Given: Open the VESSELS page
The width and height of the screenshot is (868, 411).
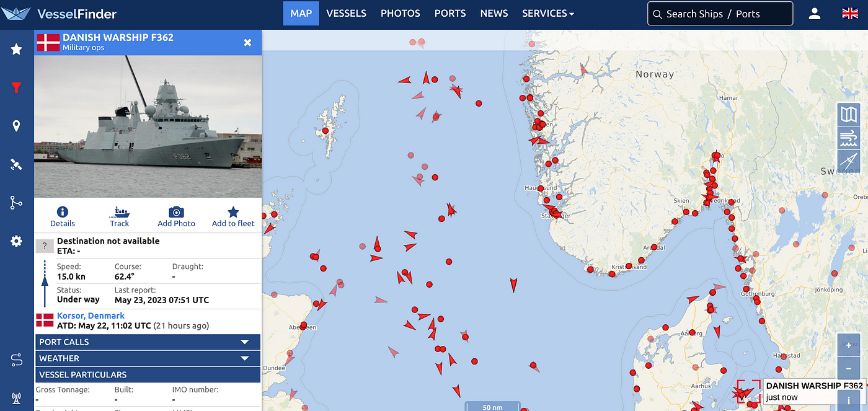Looking at the screenshot, I should click(x=346, y=14).
